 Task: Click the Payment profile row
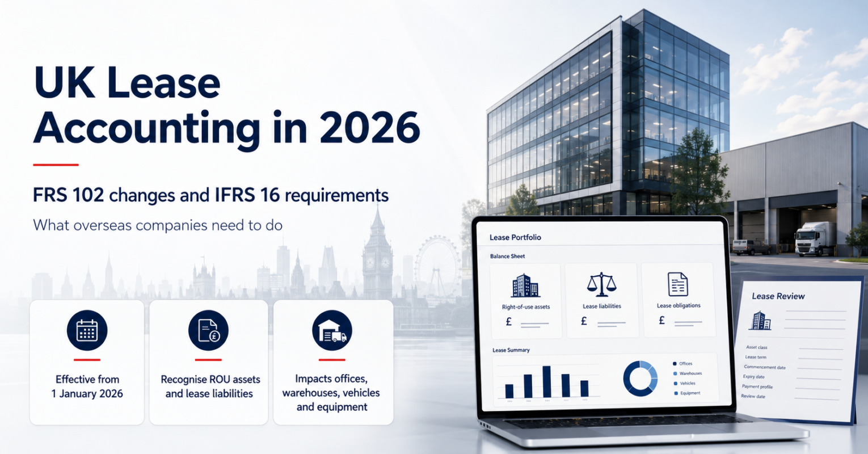pyautogui.click(x=790, y=386)
